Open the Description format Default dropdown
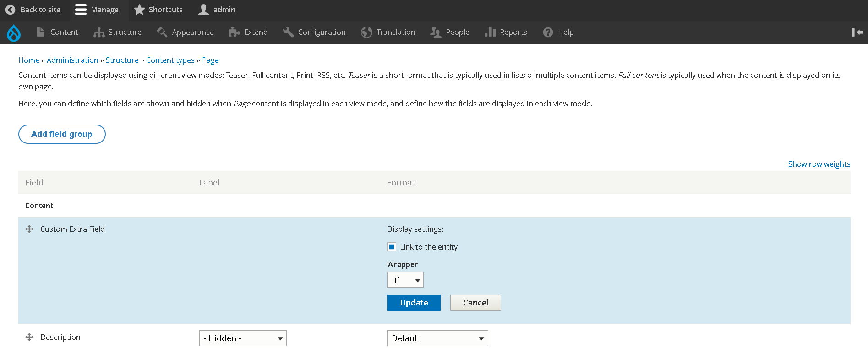This screenshot has height=349, width=868. (437, 338)
